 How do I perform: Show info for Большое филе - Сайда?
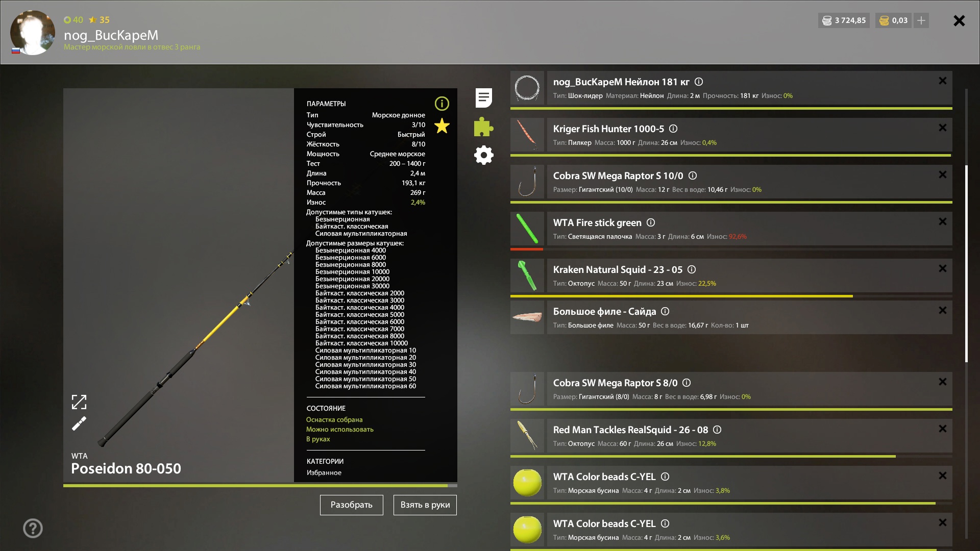[665, 311]
